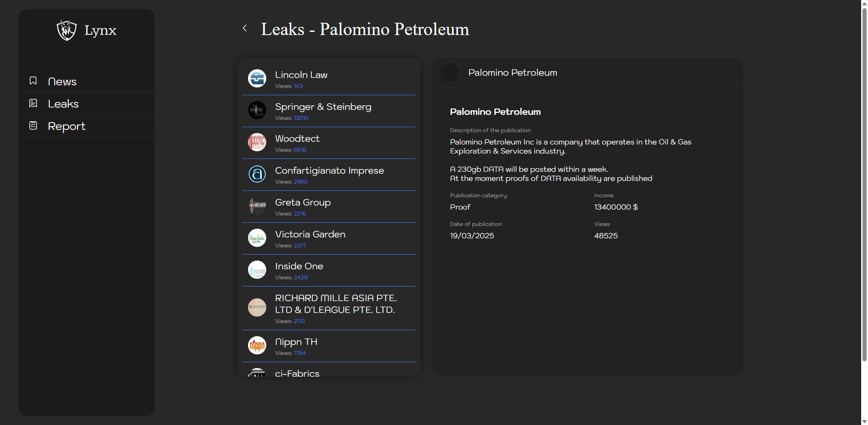Click the bookmark icon beside News
The width and height of the screenshot is (868, 425).
(x=33, y=81)
